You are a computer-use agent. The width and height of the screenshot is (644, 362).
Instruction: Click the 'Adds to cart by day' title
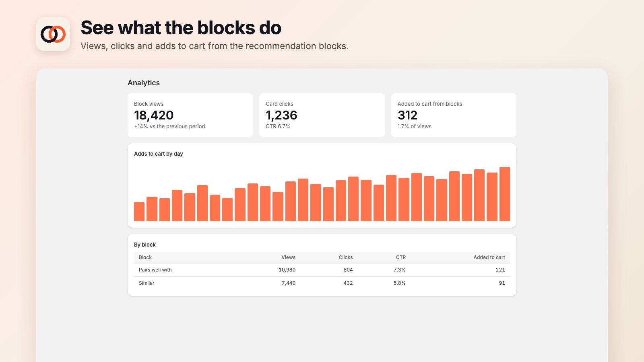pyautogui.click(x=159, y=154)
